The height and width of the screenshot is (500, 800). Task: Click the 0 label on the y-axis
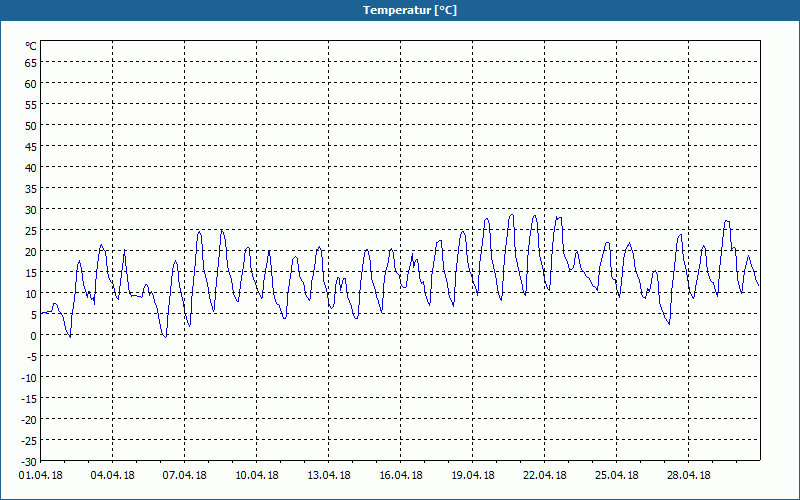point(34,336)
